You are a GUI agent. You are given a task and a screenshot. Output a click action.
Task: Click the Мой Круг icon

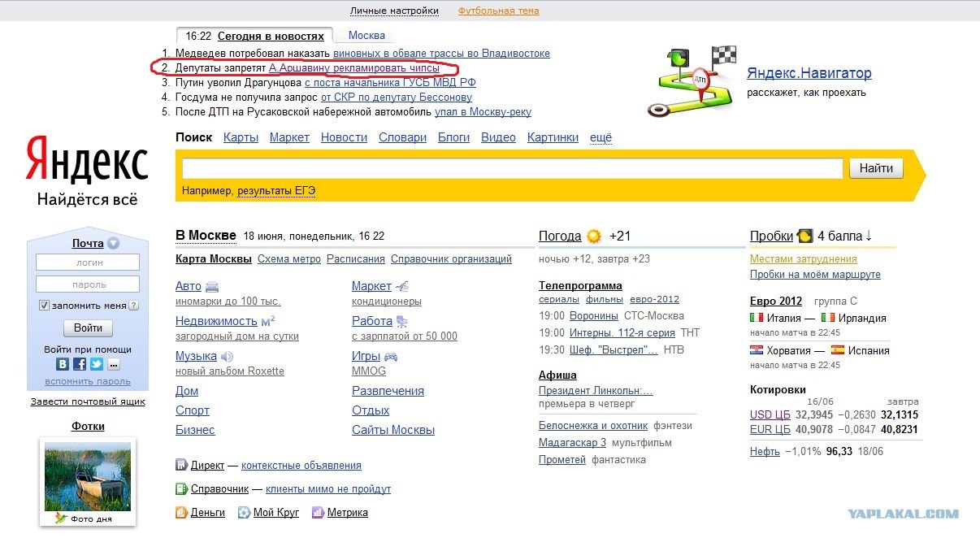click(x=244, y=512)
